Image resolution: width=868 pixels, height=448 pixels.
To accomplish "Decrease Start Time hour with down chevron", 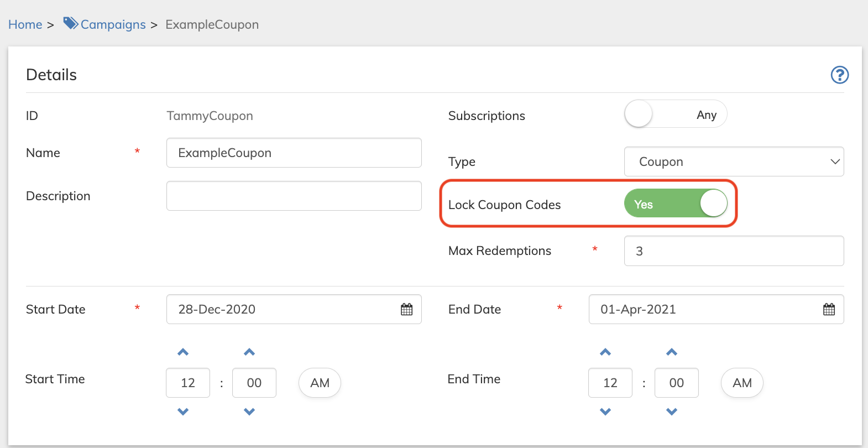I will tap(183, 411).
